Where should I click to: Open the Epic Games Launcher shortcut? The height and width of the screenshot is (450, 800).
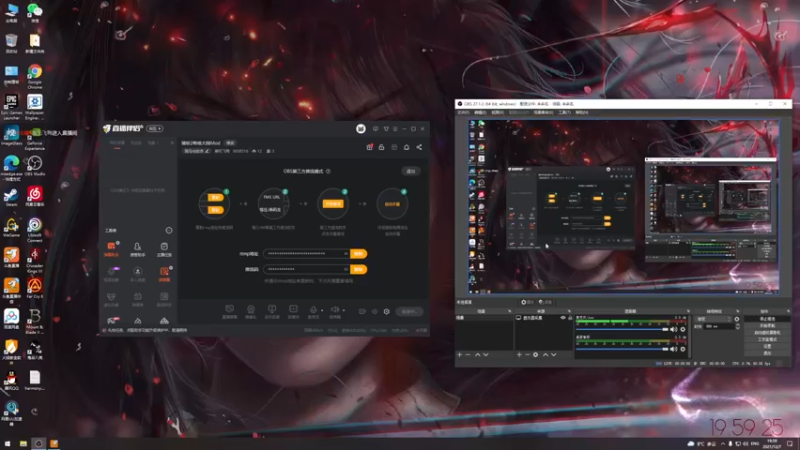(x=11, y=106)
